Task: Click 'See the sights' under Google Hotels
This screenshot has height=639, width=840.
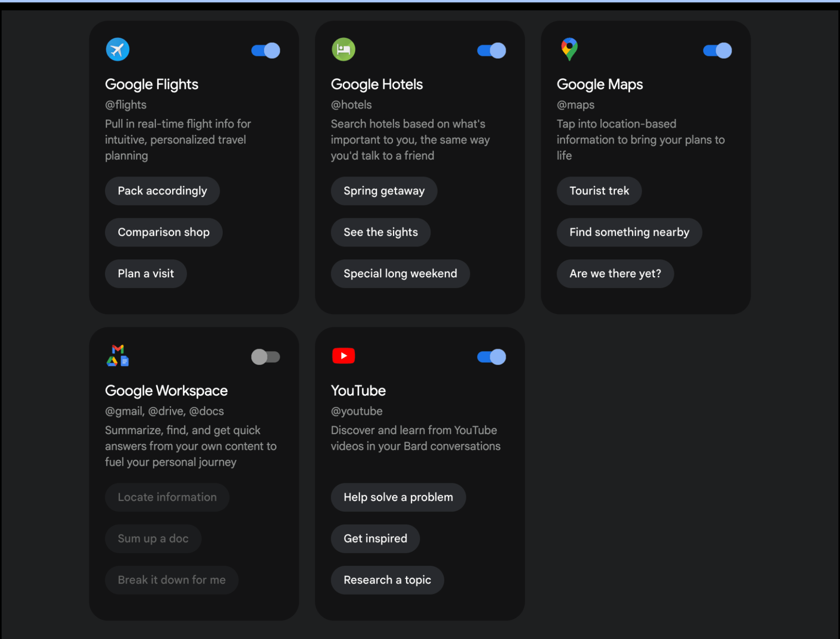Action: [x=380, y=232]
